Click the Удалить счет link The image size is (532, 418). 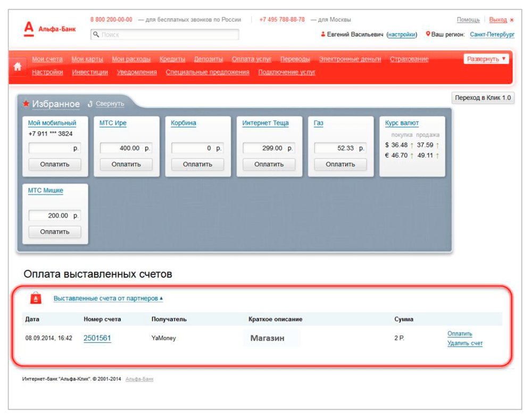coord(465,343)
